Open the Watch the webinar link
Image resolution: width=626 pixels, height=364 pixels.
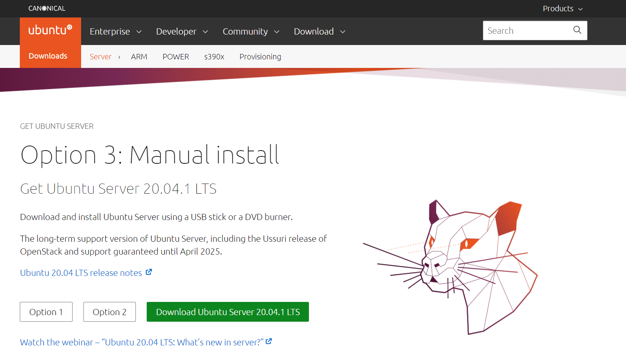142,342
